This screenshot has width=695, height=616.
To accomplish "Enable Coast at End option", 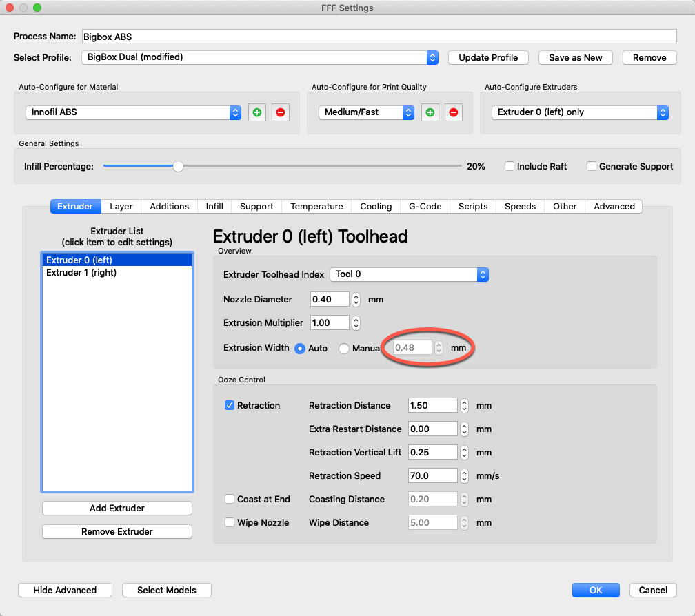I will (x=230, y=500).
